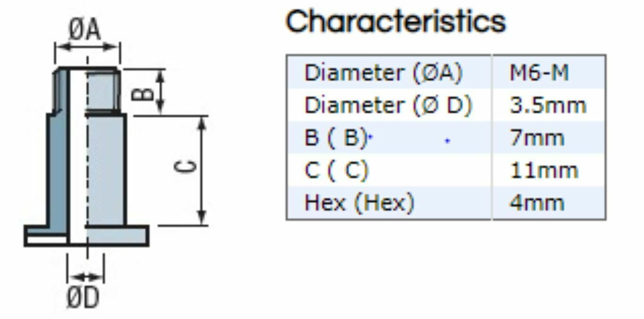Click the ØD label below the diagram

pyautogui.click(x=83, y=298)
